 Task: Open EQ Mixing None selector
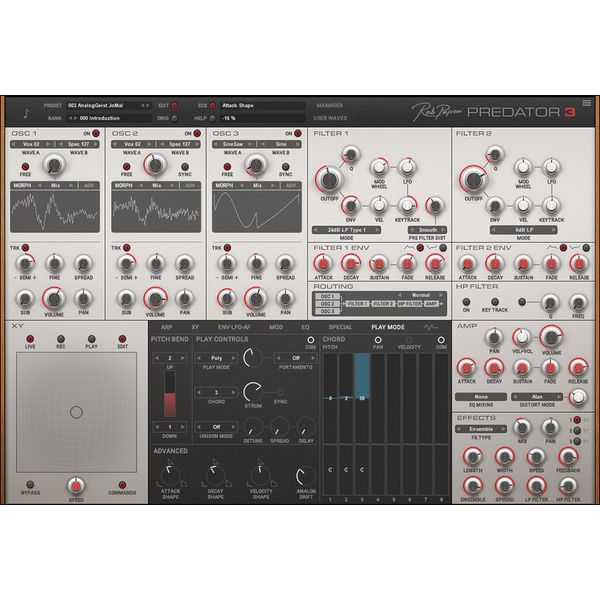(481, 397)
